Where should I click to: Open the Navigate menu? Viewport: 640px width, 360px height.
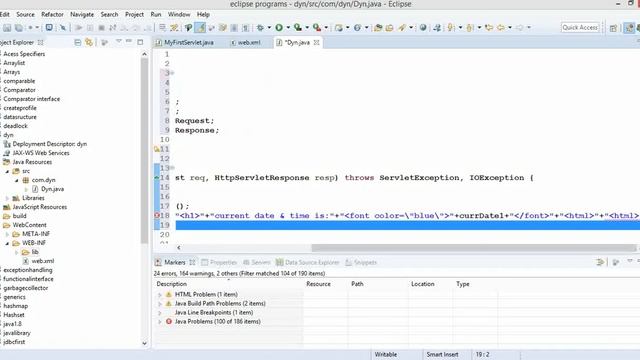coord(82,14)
